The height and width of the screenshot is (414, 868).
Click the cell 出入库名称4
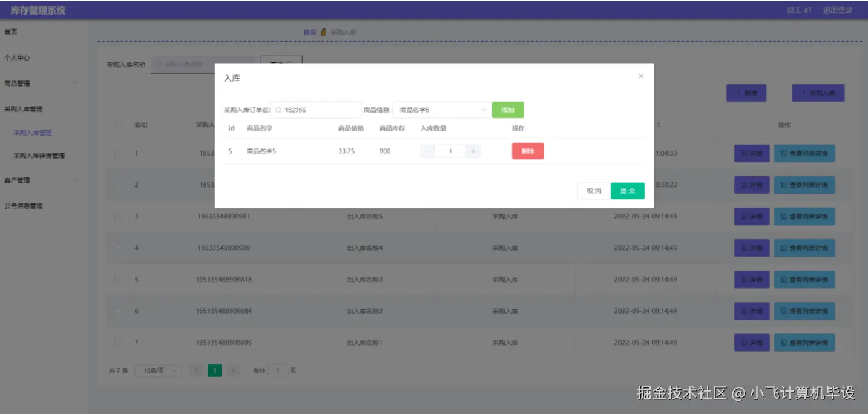tap(364, 248)
